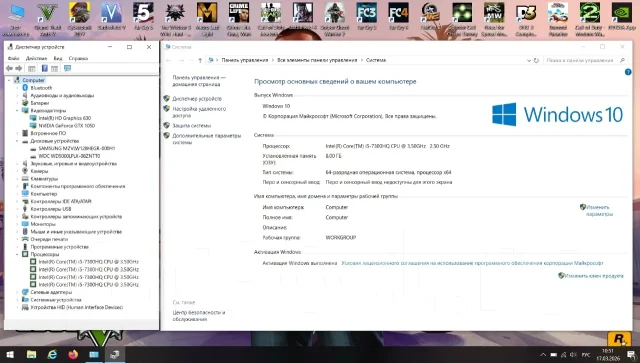Expand the Батареи category
This screenshot has height=363, width=640.
pos(17,103)
